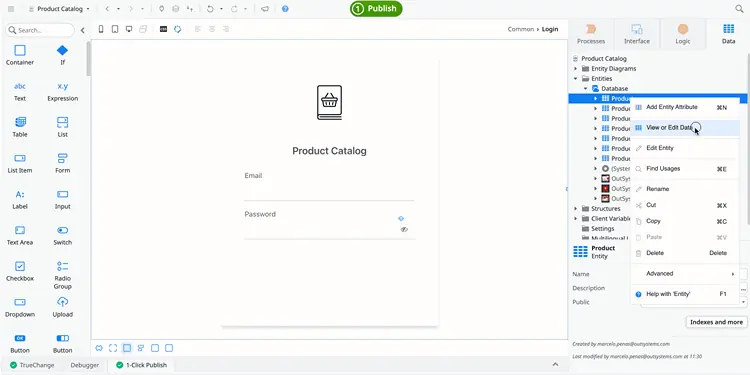750x375 pixels.
Task: Click the green Publish button
Action: pyautogui.click(x=376, y=9)
